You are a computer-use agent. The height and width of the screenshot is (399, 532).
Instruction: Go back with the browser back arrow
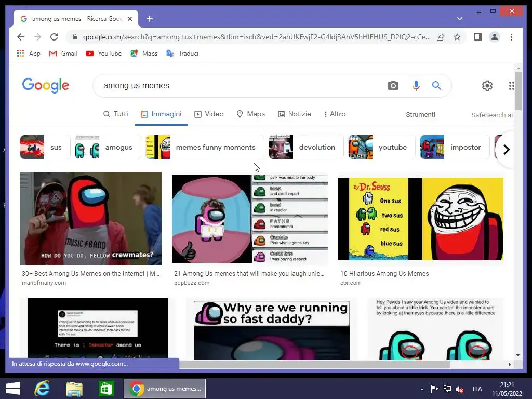coord(21,37)
